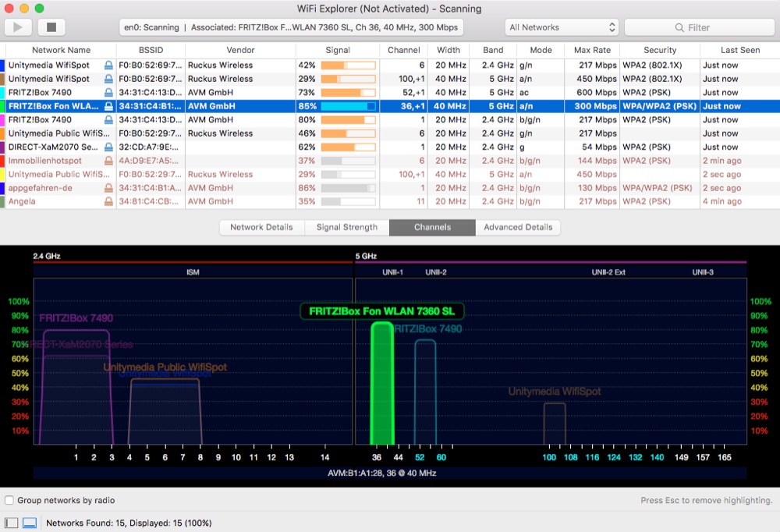The width and height of the screenshot is (780, 532).
Task: Click into the Filter search field
Action: pos(725,28)
